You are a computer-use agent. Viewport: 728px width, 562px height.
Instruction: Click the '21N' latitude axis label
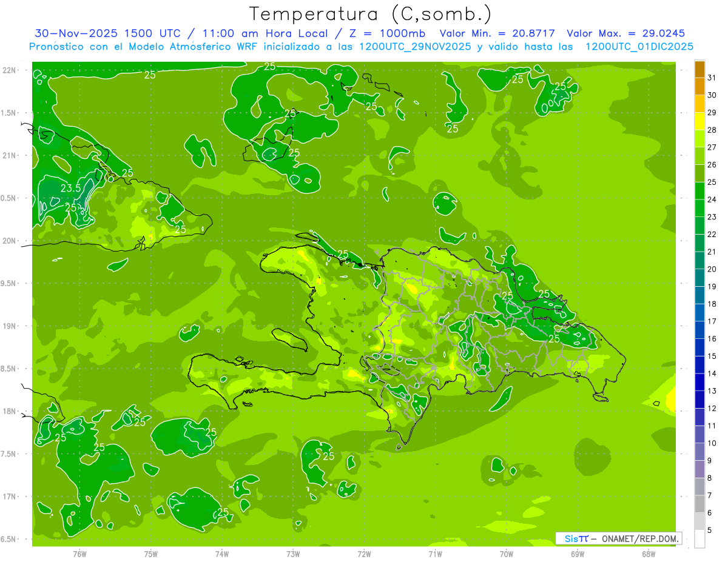pyautogui.click(x=9, y=155)
